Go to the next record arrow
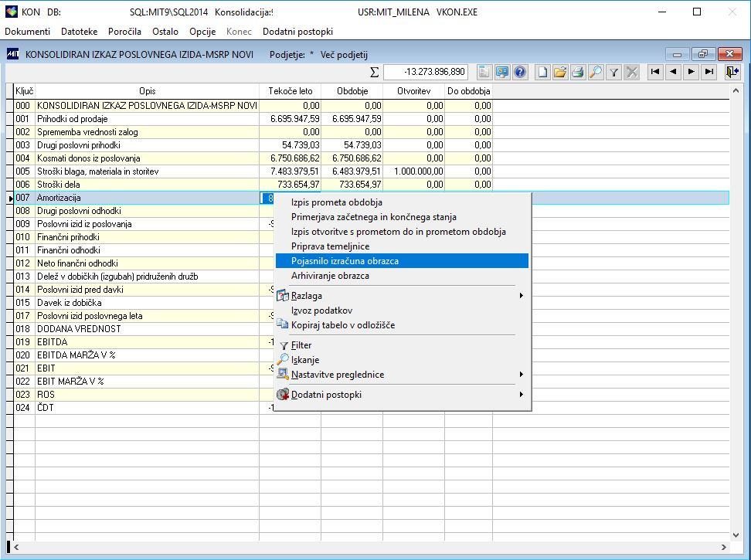The image size is (751, 560). [690, 72]
